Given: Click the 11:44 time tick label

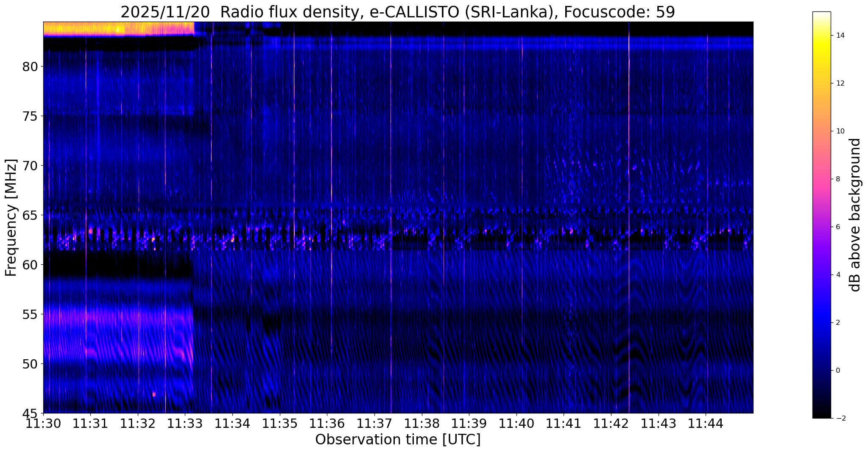Looking at the screenshot, I should (706, 423).
